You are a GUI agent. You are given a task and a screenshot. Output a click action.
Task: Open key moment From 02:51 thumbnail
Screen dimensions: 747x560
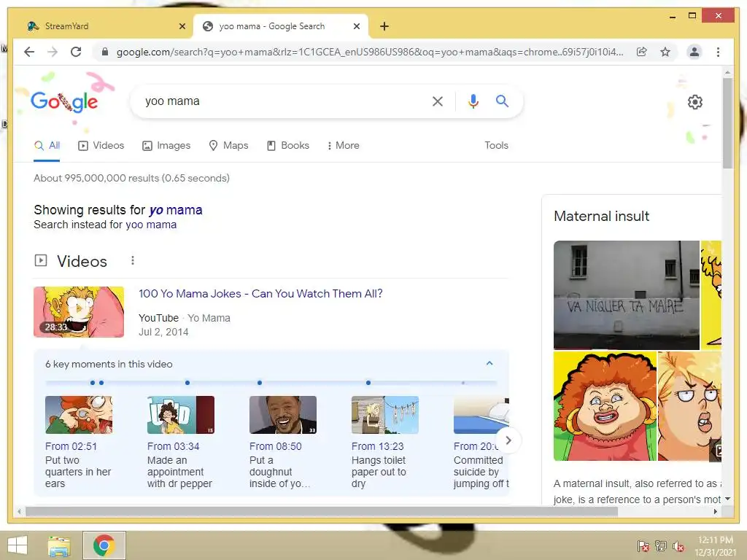[x=79, y=415]
